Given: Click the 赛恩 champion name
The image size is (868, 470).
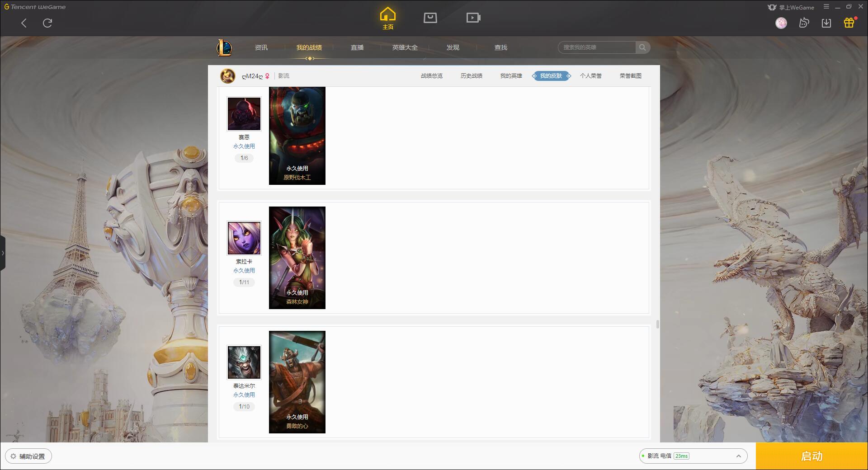Looking at the screenshot, I should (x=244, y=137).
